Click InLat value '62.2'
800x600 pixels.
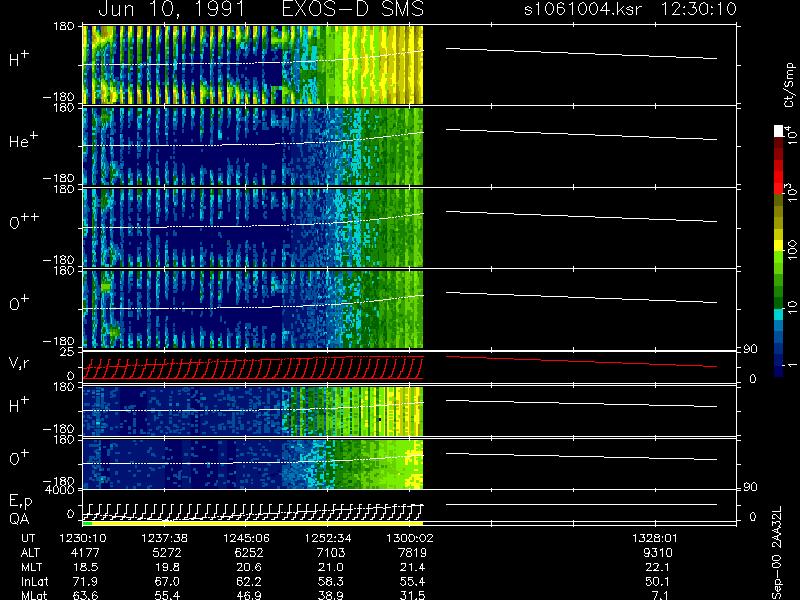pos(249,581)
